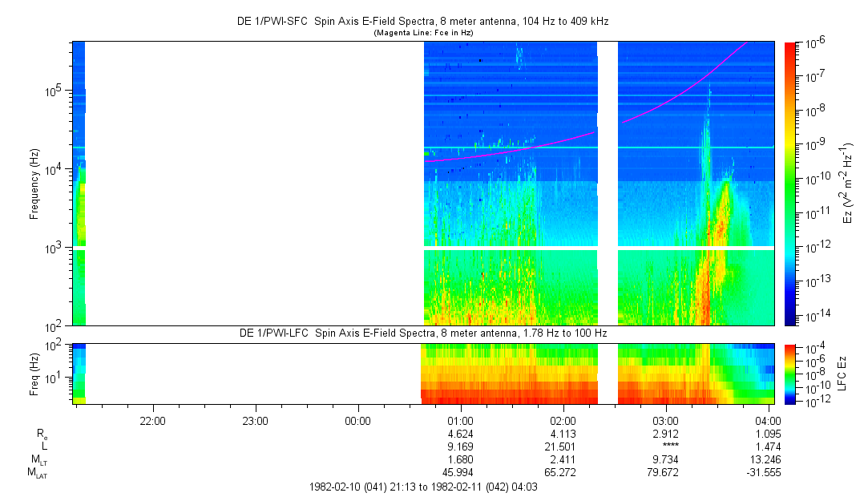Select the MLAT value 79.672
Image resolution: width=868 pixels, height=497 pixels.
[665, 472]
